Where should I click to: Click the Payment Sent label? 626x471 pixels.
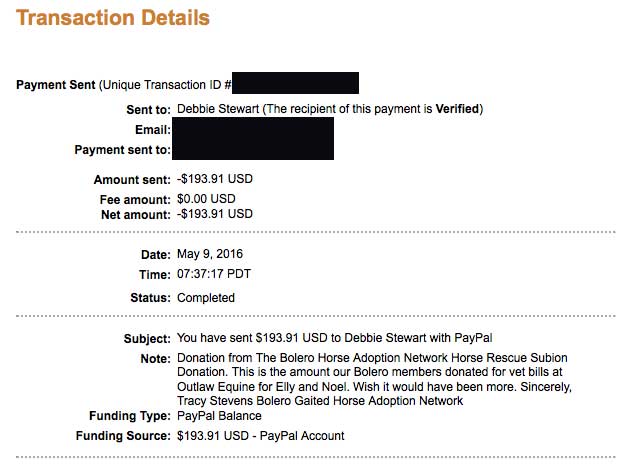55,85
